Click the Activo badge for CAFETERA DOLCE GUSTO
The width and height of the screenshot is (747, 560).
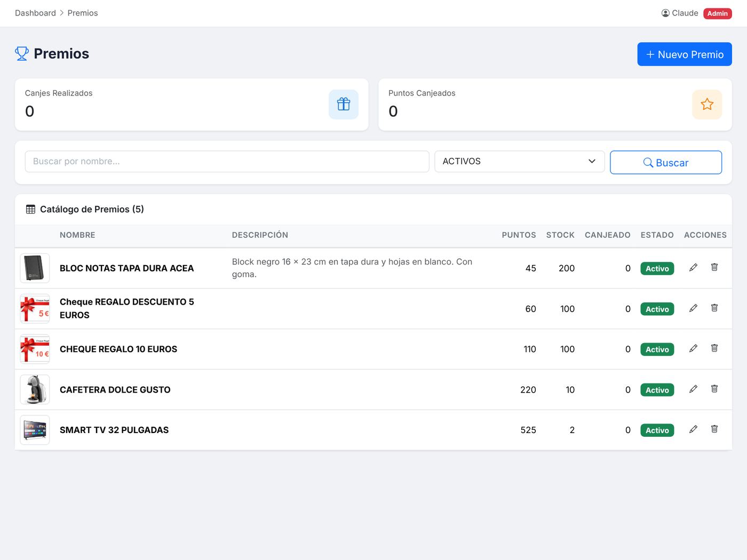[x=657, y=390]
